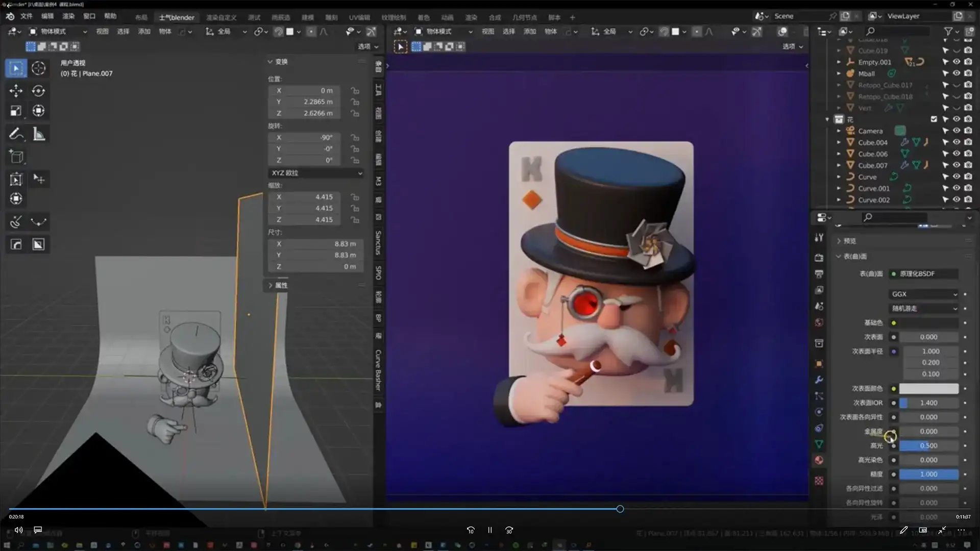The height and width of the screenshot is (551, 980).
Task: Pause the video playback
Action: pyautogui.click(x=489, y=530)
